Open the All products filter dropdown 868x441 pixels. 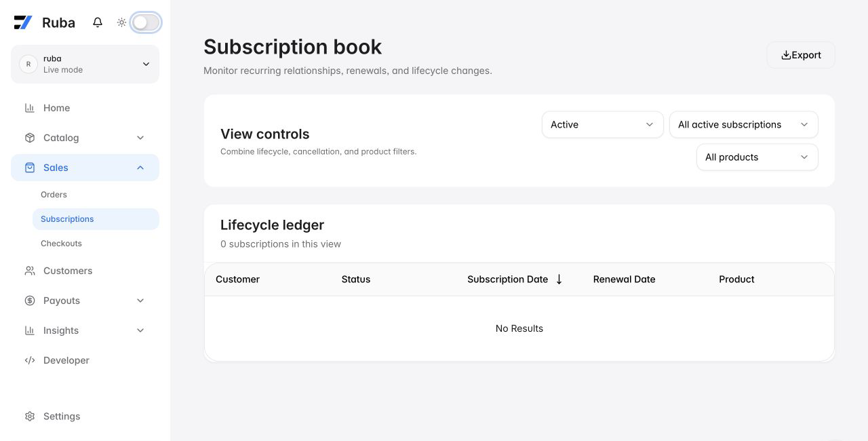click(757, 157)
